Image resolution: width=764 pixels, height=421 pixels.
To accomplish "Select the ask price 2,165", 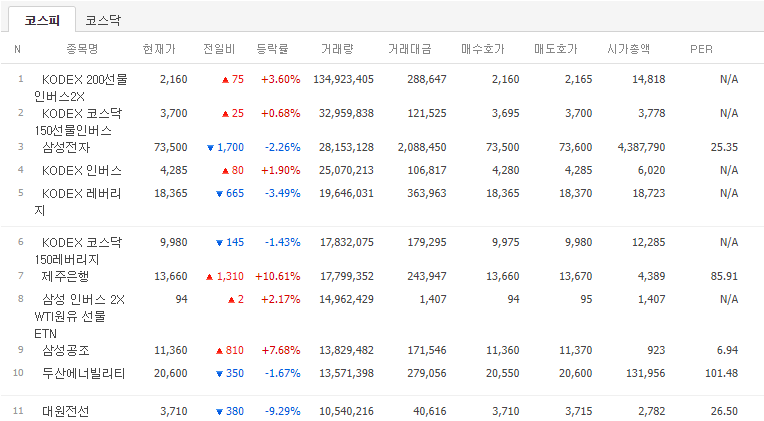I will (x=578, y=79).
